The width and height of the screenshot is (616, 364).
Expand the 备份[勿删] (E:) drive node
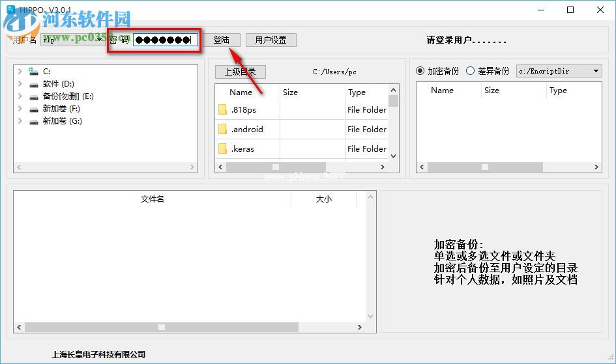(20, 96)
